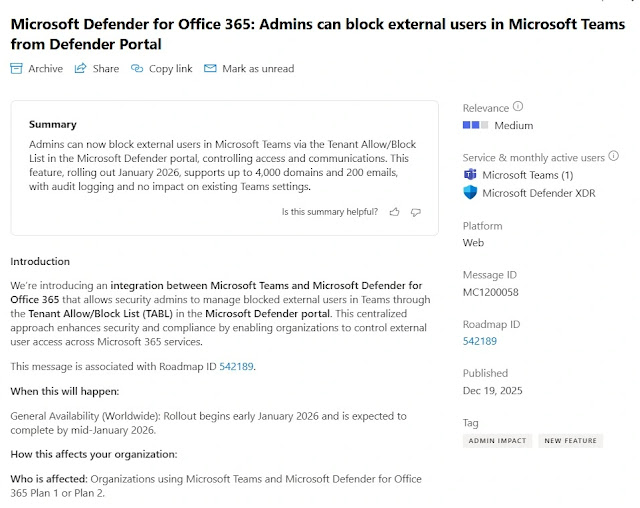Viewport: 640px width, 508px height.
Task: Click the Relevance label in the sidebar
Action: 486,108
